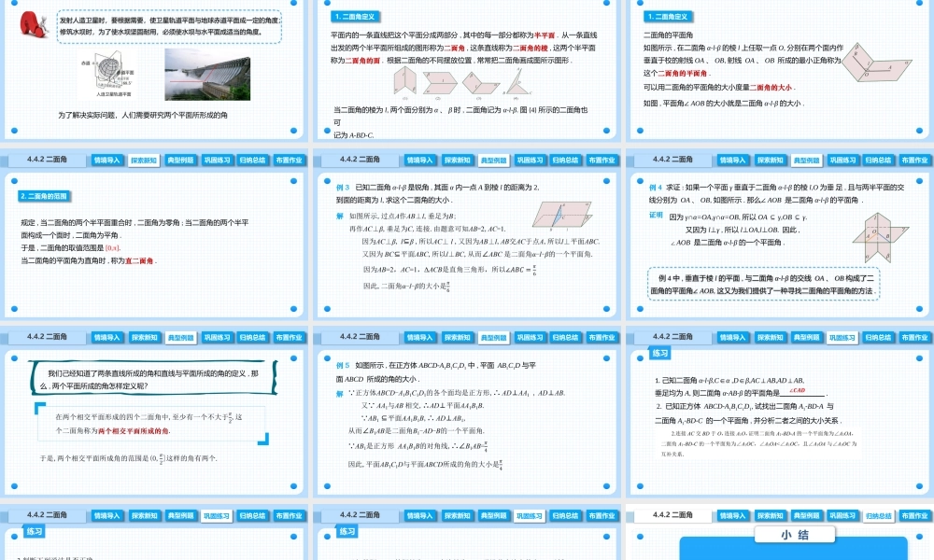Viewport: 934px width, 560px height.
Task: Select the pink plane-angle diagram with rays OA, OB
Action: coord(875,63)
